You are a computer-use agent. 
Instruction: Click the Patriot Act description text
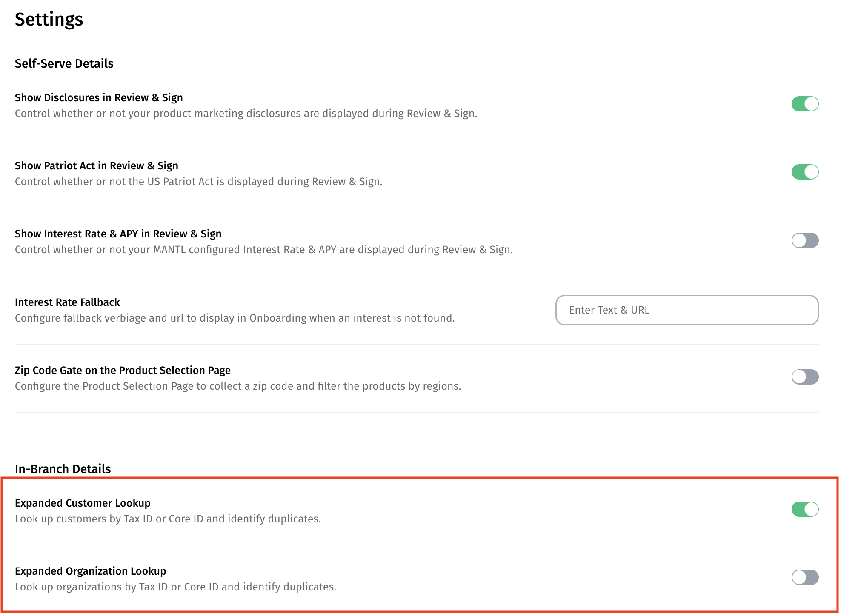click(198, 182)
